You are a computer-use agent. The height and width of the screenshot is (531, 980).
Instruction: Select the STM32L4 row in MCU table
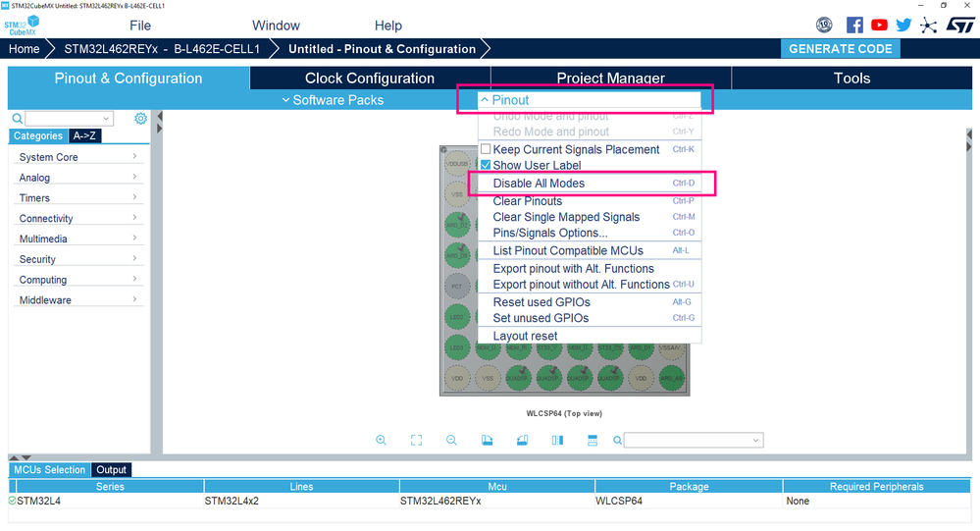click(490, 501)
